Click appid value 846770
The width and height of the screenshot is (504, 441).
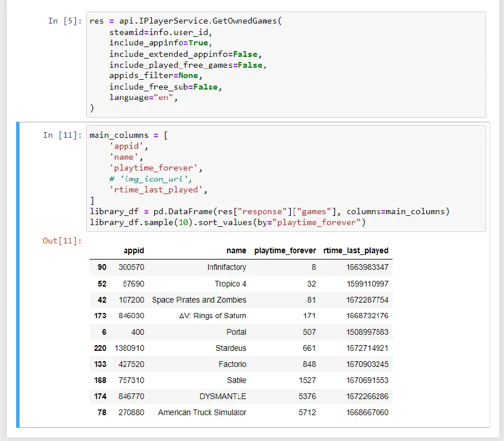(x=131, y=396)
